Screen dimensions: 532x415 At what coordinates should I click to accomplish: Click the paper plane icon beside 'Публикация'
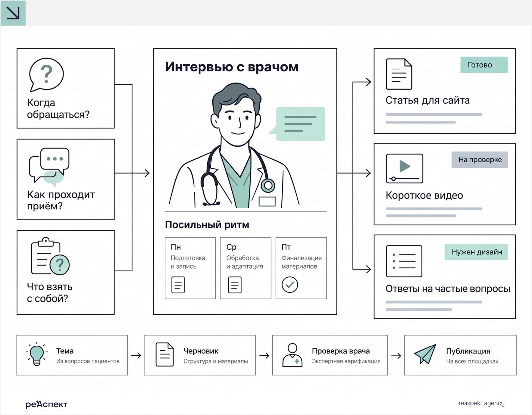click(425, 354)
